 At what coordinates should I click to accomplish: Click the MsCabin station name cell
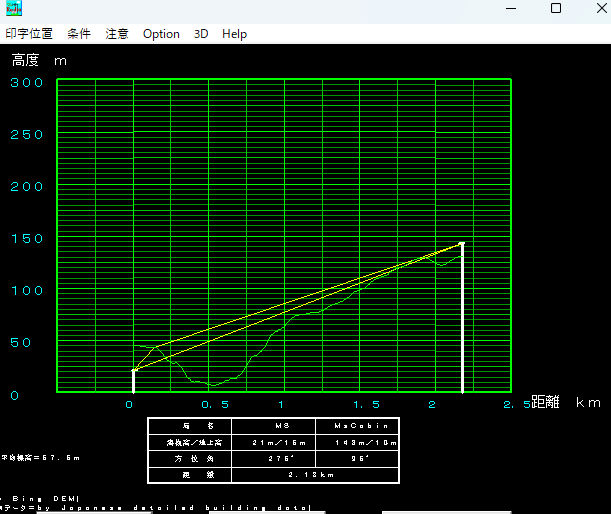tap(356, 425)
